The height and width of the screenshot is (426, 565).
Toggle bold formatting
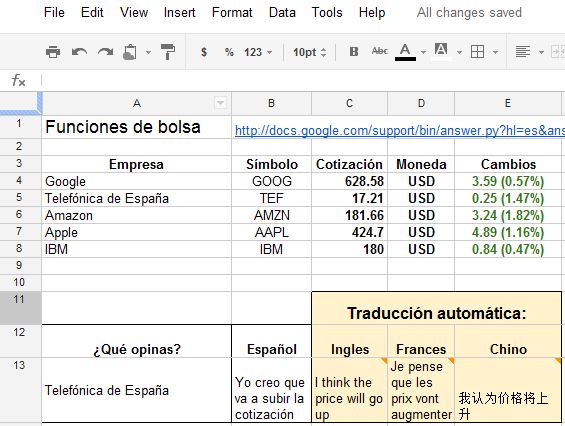[x=354, y=52]
